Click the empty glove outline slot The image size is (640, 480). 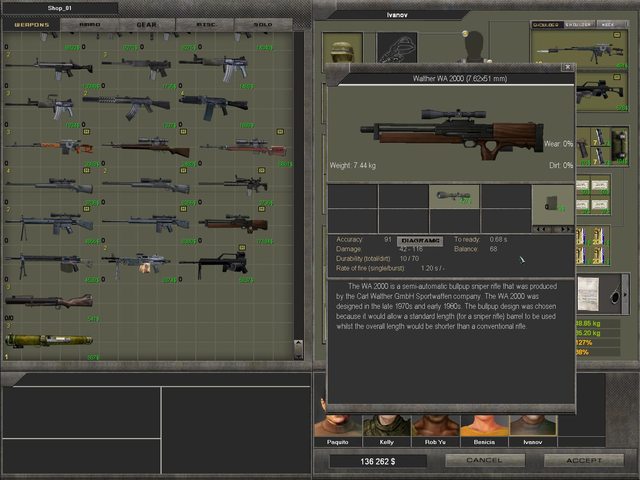pyautogui.click(x=397, y=49)
